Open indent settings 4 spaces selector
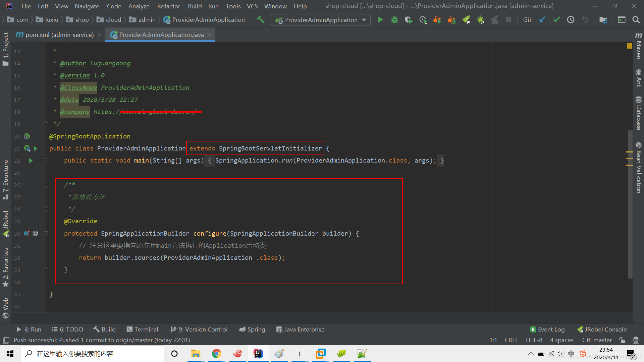644x362 pixels. [x=561, y=340]
